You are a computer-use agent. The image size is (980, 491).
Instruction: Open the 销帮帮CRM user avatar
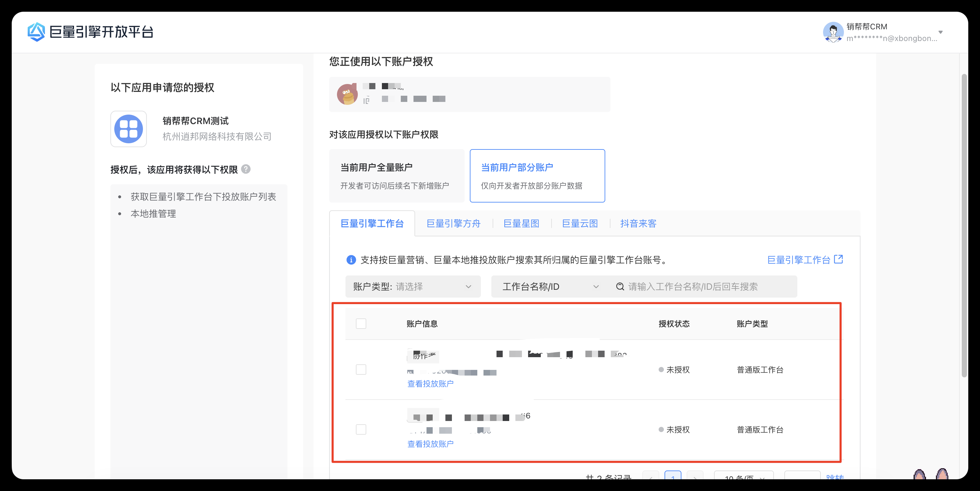833,32
